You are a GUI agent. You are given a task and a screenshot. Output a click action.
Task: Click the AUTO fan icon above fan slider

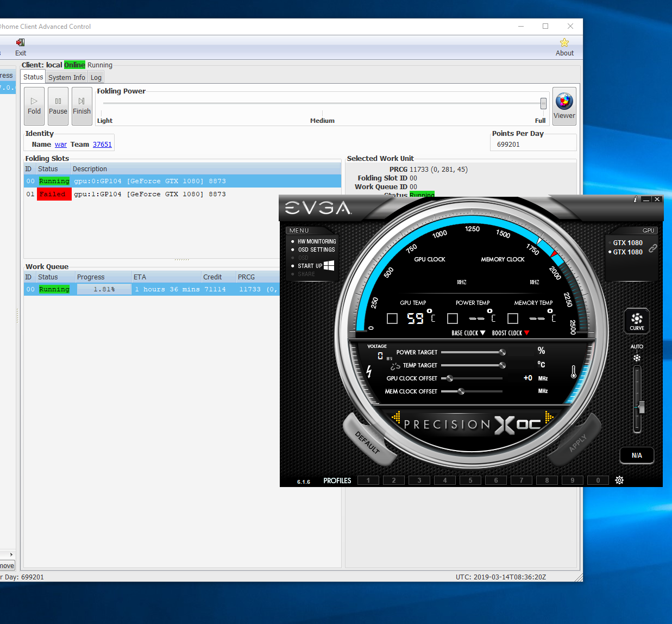637,358
